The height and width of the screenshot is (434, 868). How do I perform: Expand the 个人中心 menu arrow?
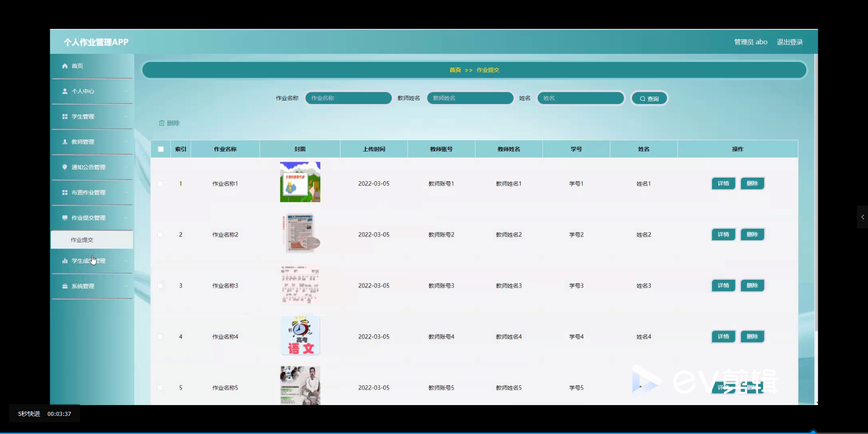[126, 91]
